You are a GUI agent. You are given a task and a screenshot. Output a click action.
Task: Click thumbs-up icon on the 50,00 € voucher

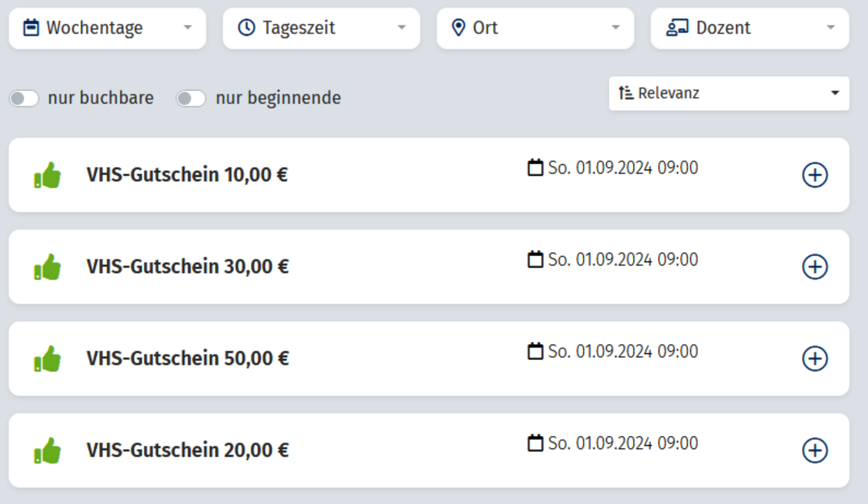point(48,359)
